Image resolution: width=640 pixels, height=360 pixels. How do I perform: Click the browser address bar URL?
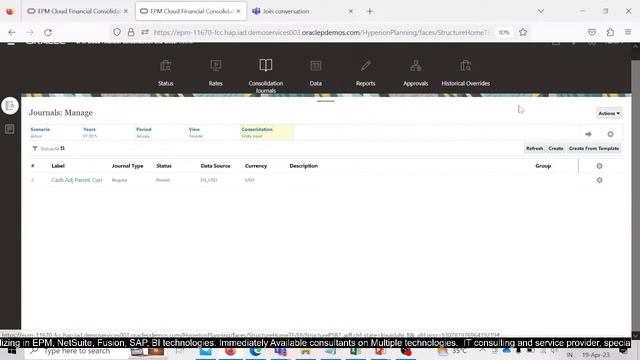(320, 32)
